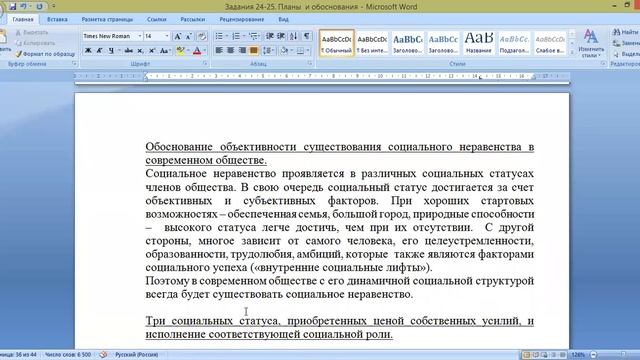The width and height of the screenshot is (640, 360).
Task: Apply red font color
Action: [x=197, y=51]
